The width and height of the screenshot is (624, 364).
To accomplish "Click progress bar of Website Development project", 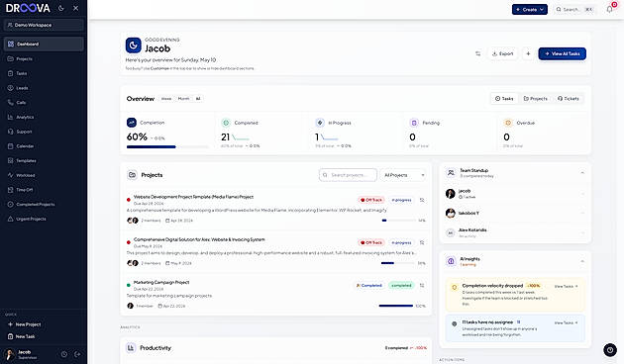I will click(398, 221).
